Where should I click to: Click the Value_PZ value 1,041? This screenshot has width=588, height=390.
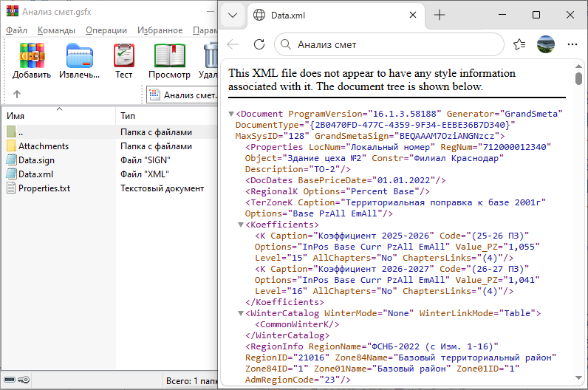522,280
